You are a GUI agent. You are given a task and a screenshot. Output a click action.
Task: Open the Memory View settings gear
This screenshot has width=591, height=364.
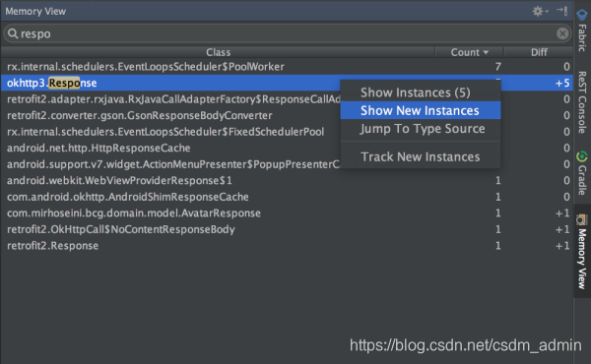(x=540, y=11)
